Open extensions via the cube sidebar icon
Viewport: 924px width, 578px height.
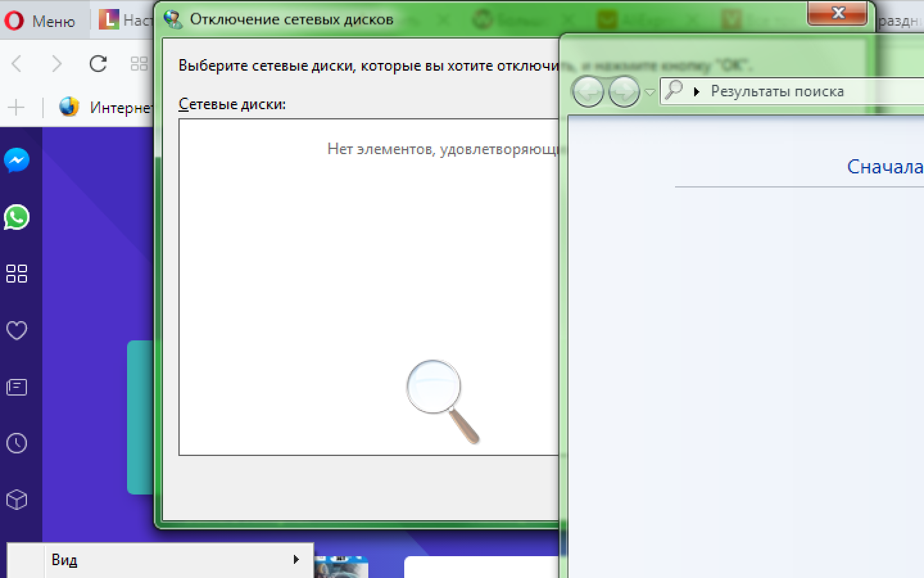tap(17, 500)
